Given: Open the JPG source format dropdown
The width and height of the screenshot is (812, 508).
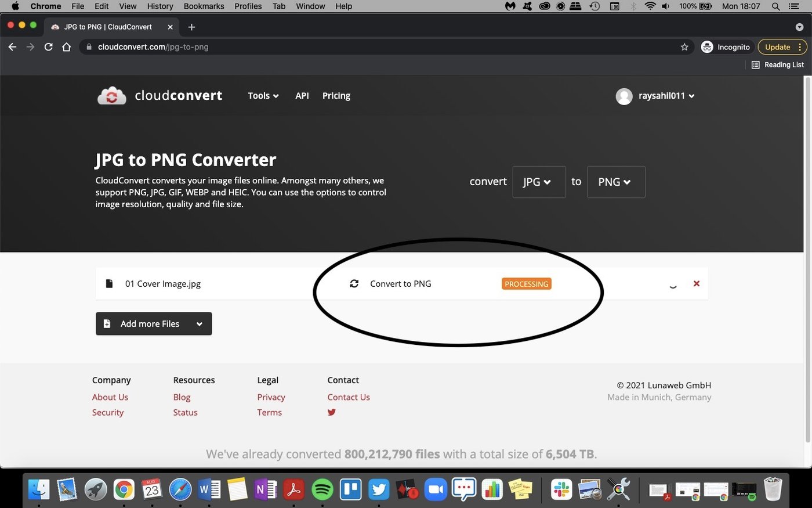Looking at the screenshot, I should click(x=539, y=182).
